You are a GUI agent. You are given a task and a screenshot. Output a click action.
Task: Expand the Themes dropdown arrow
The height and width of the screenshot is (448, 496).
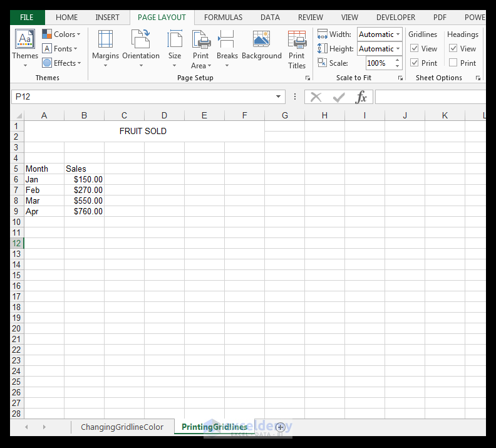(25, 66)
